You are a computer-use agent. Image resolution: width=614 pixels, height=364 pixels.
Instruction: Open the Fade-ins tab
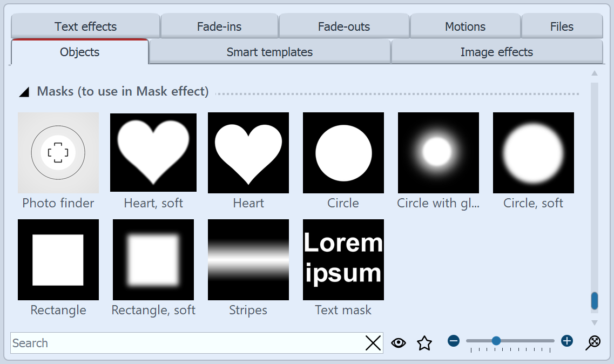219,26
